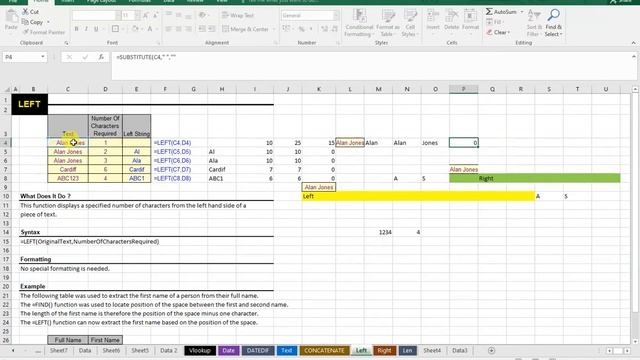Click the Enter checkmark in formula bar
The image size is (640, 360).
(x=85, y=57)
